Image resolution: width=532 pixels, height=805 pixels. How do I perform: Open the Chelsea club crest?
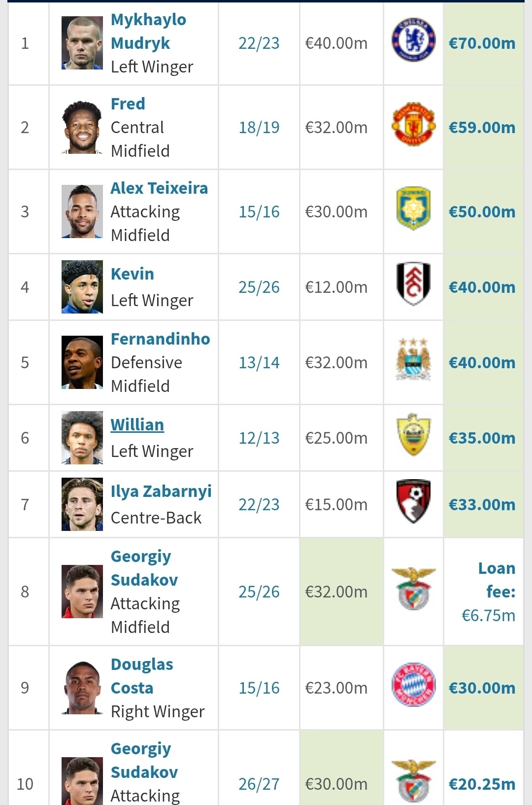[x=413, y=40]
